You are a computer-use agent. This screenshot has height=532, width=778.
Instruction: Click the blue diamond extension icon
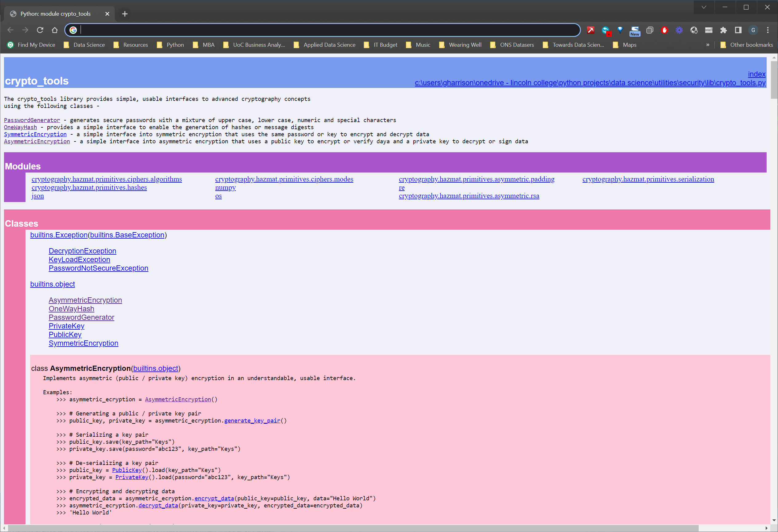click(620, 30)
